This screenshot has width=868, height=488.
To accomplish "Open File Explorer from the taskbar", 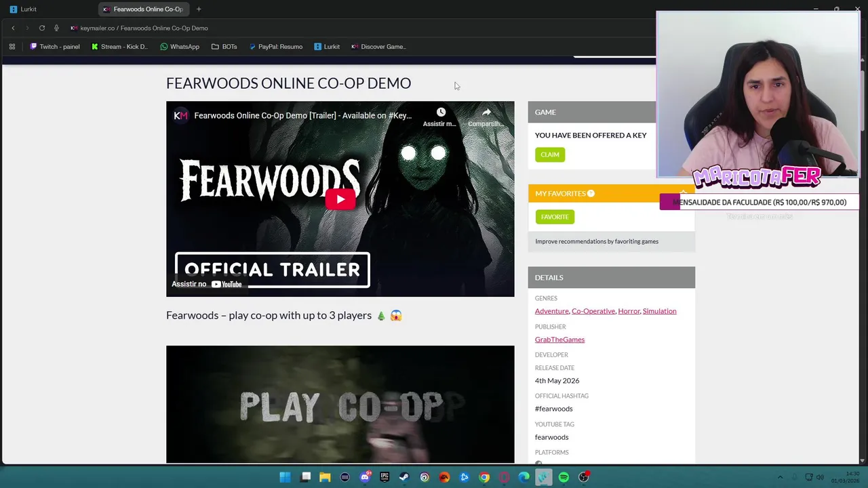I will point(325,477).
